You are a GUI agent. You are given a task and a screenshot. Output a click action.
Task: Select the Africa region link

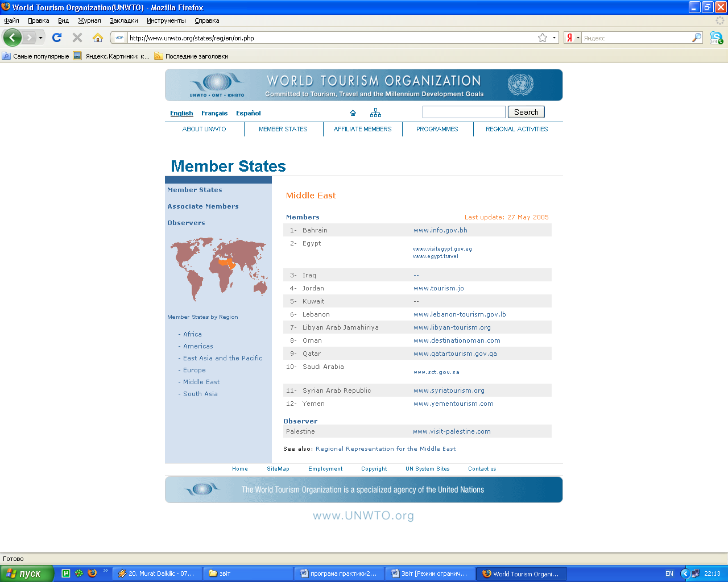[x=192, y=334]
